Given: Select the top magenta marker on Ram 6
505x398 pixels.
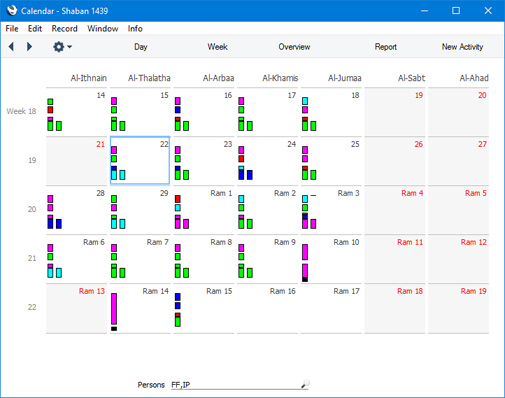Looking at the screenshot, I should tap(50, 248).
